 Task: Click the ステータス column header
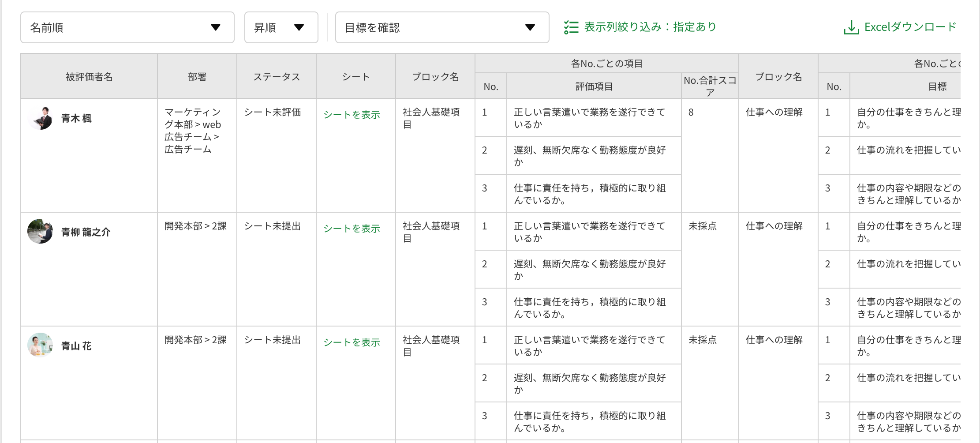[x=276, y=76]
